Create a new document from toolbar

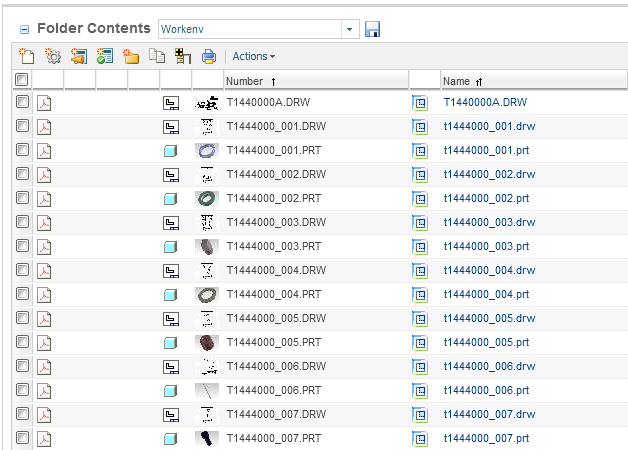26,56
